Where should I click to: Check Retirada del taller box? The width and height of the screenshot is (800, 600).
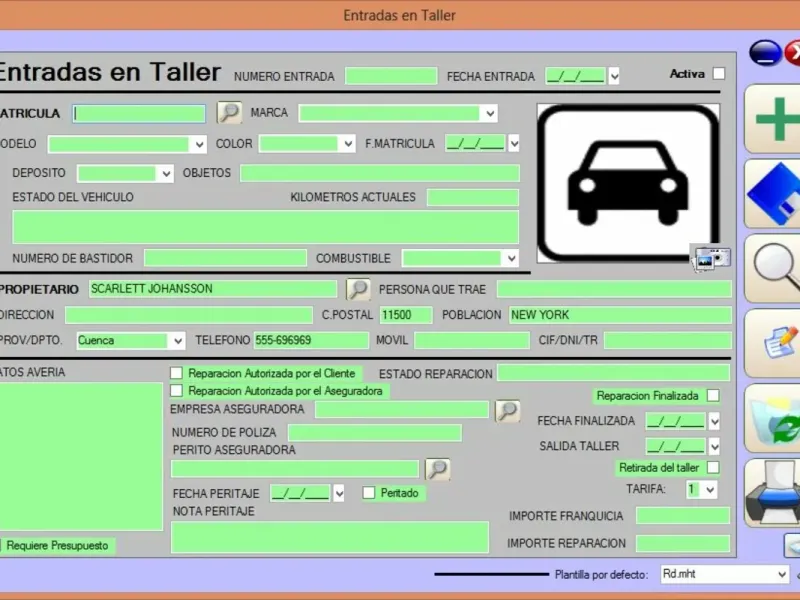click(713, 467)
